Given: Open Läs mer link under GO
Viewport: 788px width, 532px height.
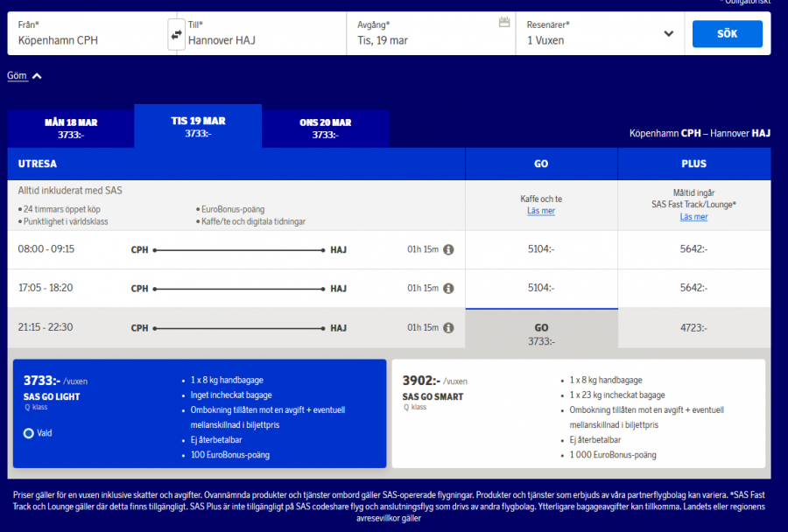Looking at the screenshot, I should pyautogui.click(x=540, y=211).
